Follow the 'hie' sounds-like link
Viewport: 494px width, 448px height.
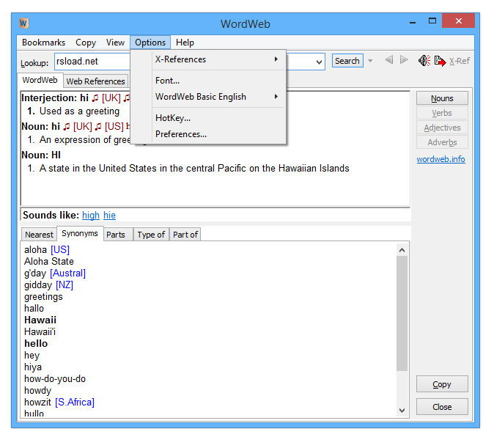[109, 215]
